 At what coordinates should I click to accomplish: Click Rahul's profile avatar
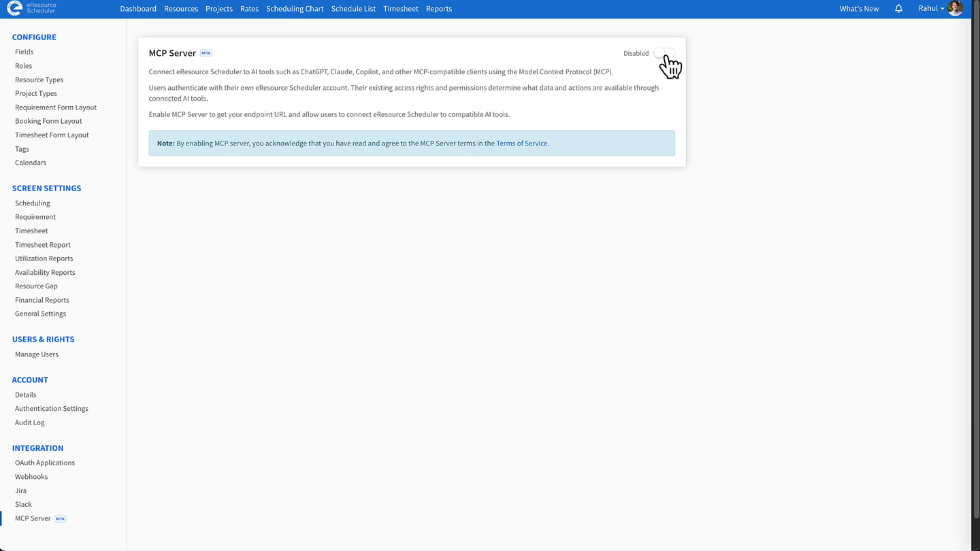[955, 8]
